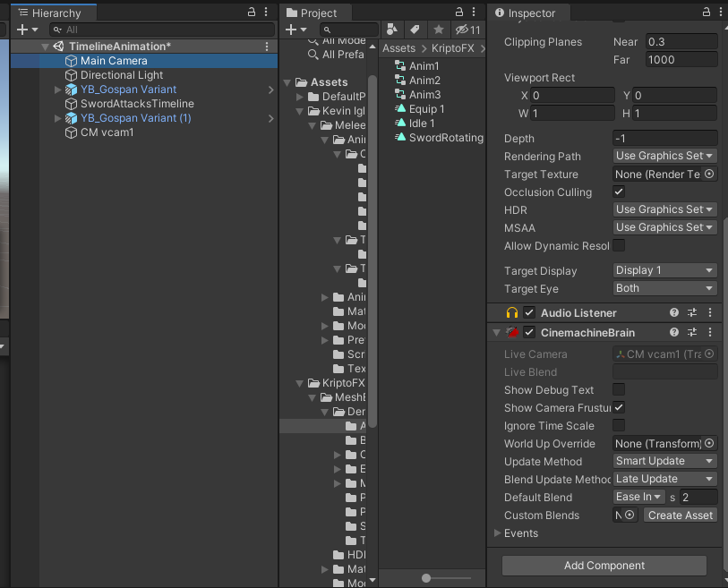The height and width of the screenshot is (588, 728).
Task: Disable the Audio Listener component
Action: (x=529, y=313)
